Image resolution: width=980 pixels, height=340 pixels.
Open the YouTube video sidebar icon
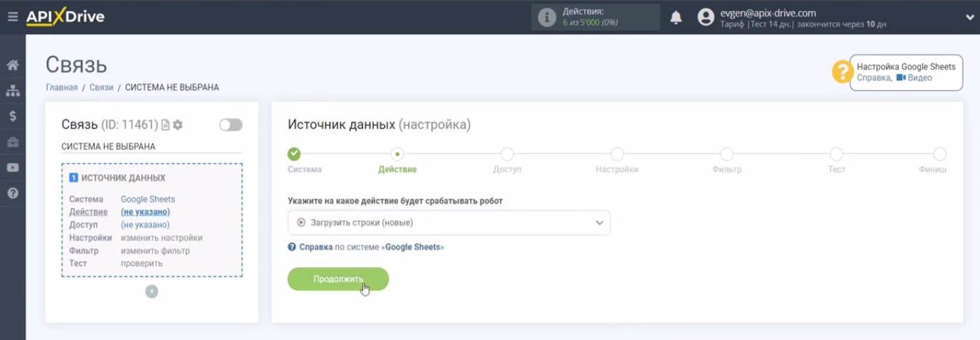point(12,167)
